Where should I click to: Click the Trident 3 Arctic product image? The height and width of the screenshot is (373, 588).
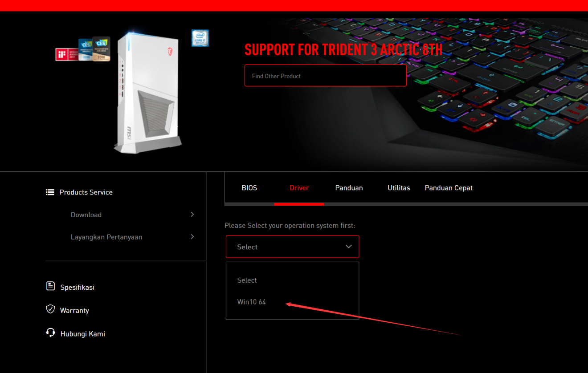click(147, 93)
